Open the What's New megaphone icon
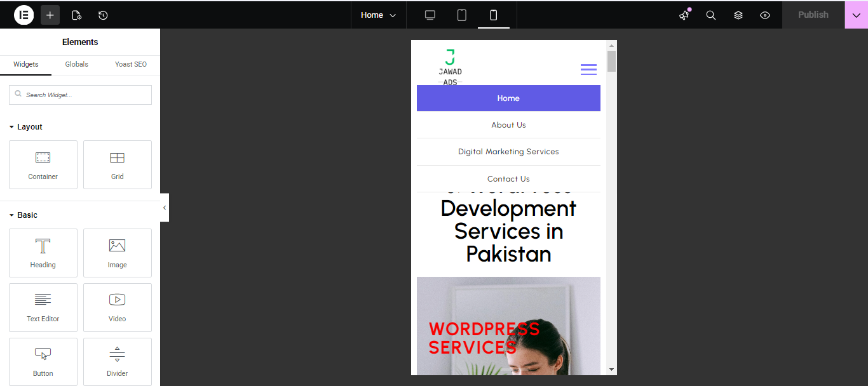This screenshot has height=386, width=868. click(x=684, y=15)
